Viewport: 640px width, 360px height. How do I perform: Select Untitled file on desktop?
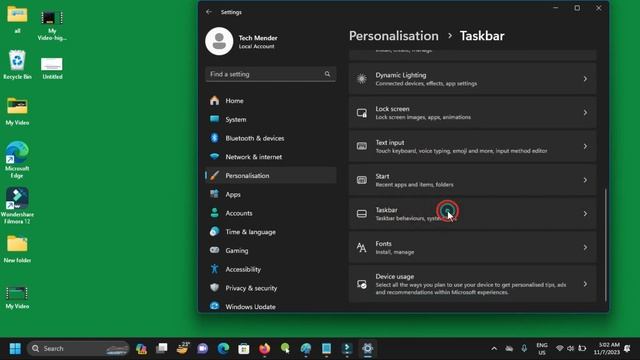(x=52, y=68)
